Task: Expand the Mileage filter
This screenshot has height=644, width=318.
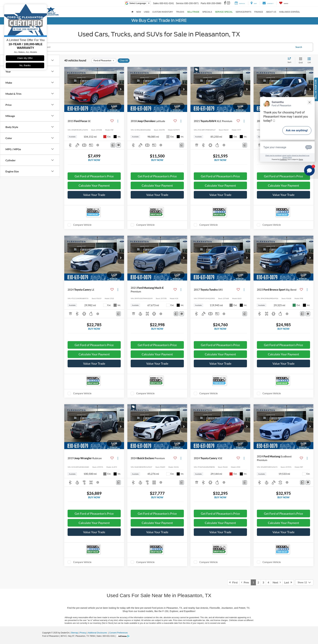Action: coord(30,116)
